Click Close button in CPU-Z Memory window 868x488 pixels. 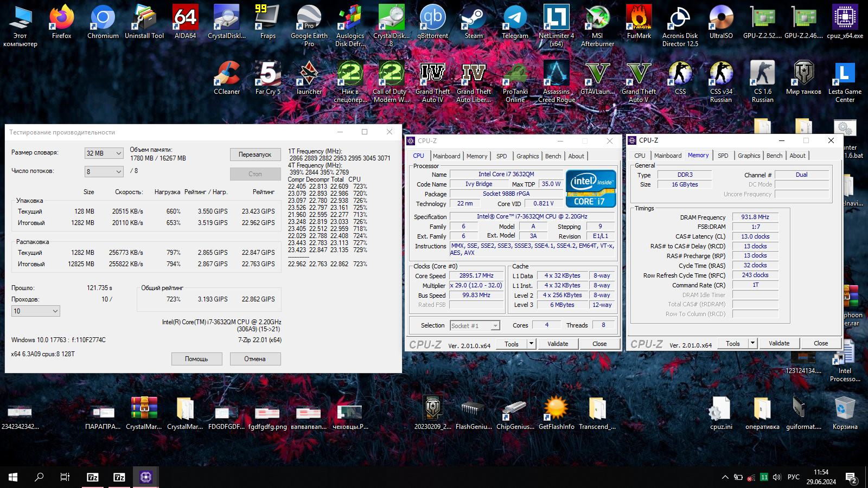coord(821,343)
